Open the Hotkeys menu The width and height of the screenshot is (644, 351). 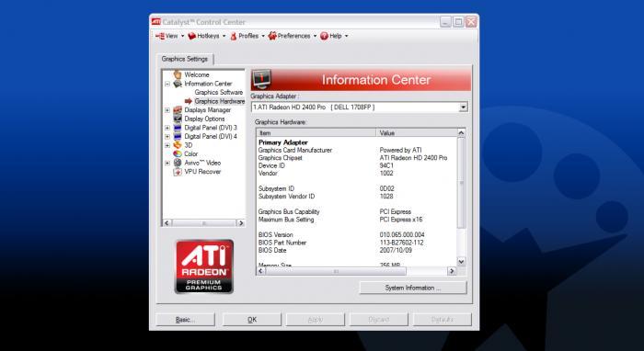pos(207,36)
